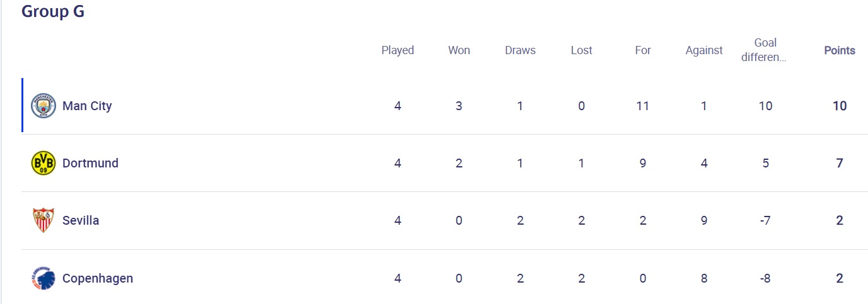Click Sevilla's goal difference of -7
868x304 pixels.
(x=765, y=220)
